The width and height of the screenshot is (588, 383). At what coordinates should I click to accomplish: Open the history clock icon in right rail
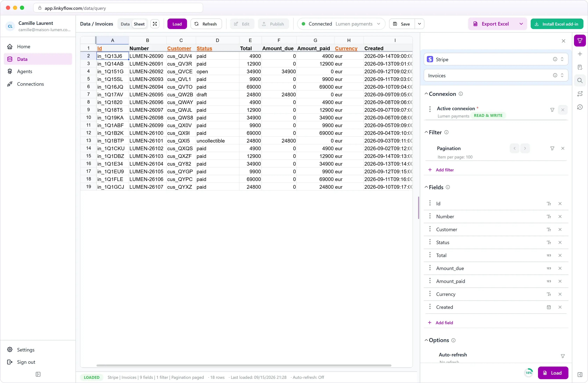(x=580, y=107)
